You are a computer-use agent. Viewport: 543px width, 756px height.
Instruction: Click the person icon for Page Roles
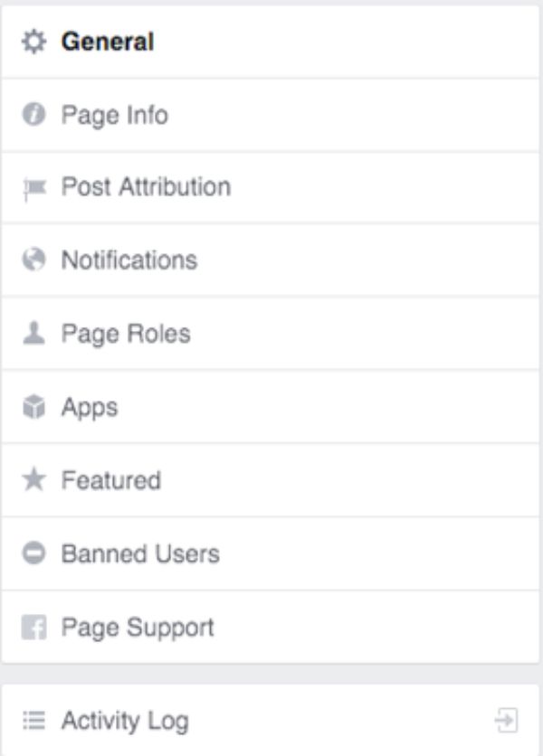click(x=33, y=334)
